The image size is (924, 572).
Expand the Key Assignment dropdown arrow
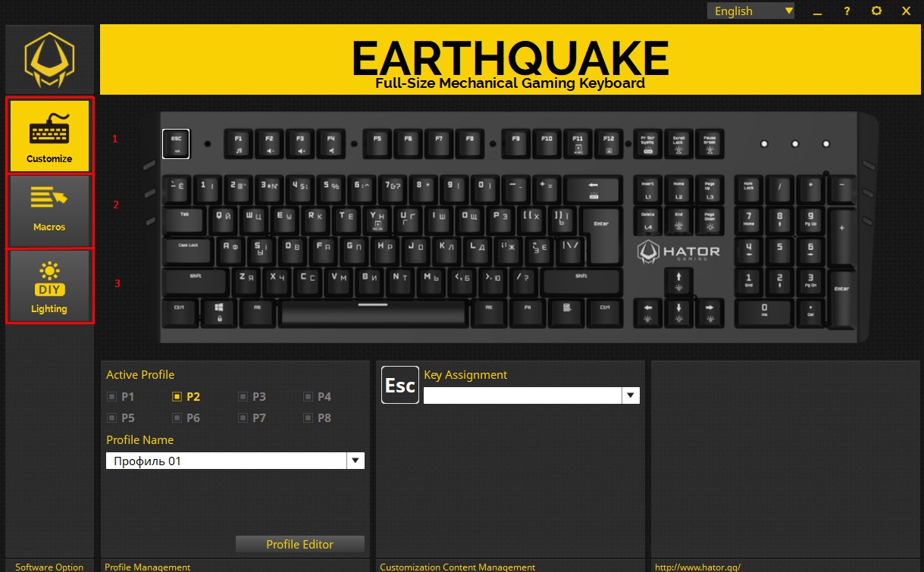631,395
